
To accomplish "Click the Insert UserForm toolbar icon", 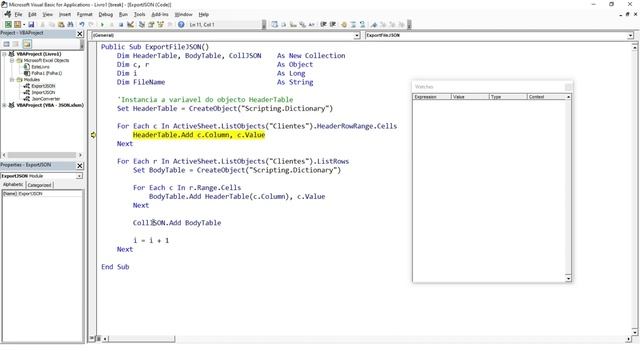I will [17, 24].
